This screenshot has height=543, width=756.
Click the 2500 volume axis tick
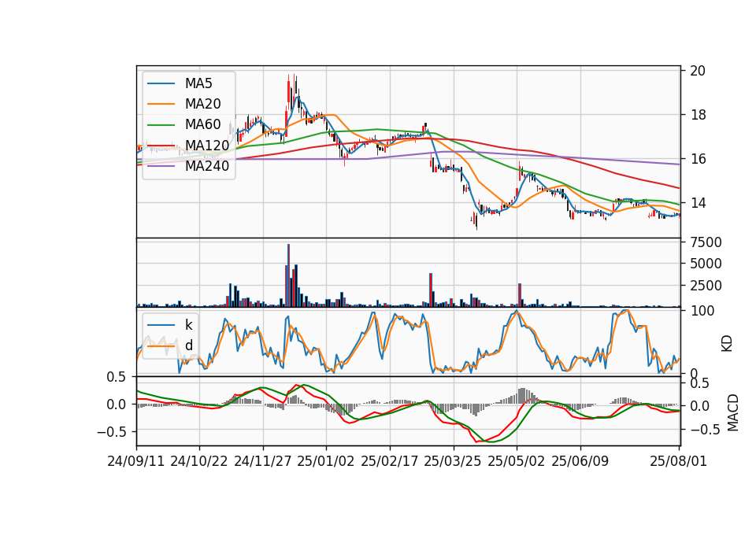point(706,286)
